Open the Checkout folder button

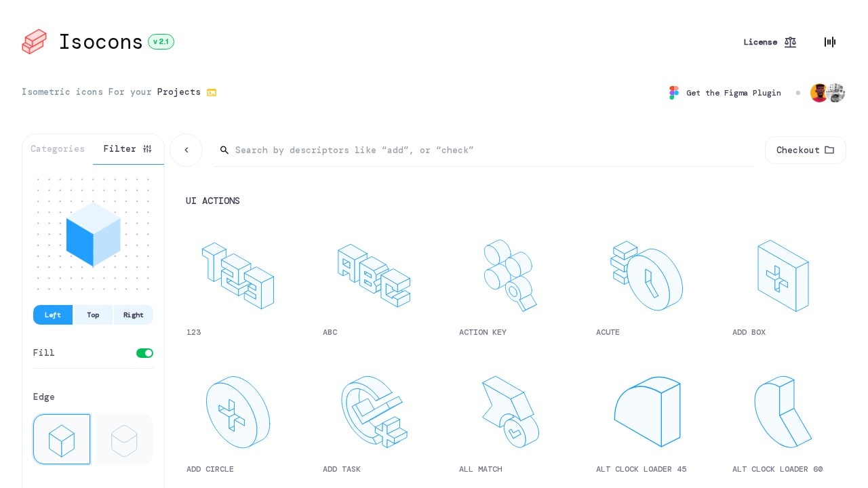click(x=805, y=150)
